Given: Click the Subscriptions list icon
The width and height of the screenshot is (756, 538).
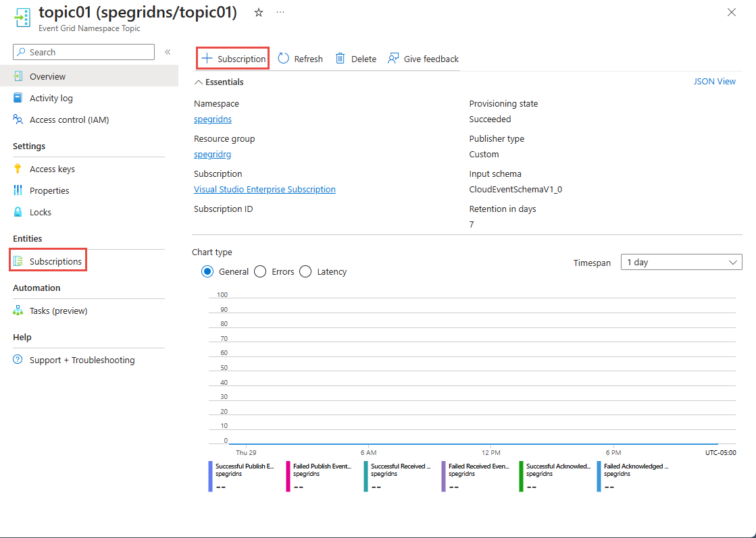Looking at the screenshot, I should 18,261.
